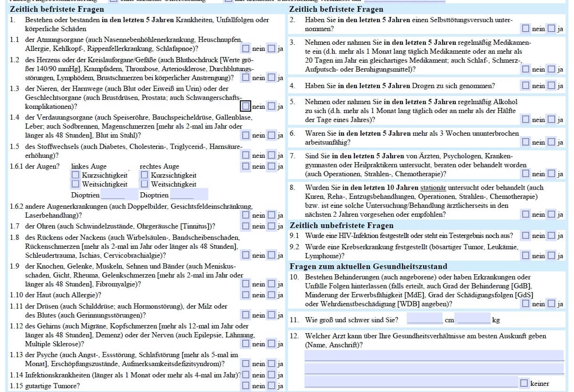Select 'ja' for 1.6.2 andere Augenerkrankungen

pyautogui.click(x=271, y=215)
